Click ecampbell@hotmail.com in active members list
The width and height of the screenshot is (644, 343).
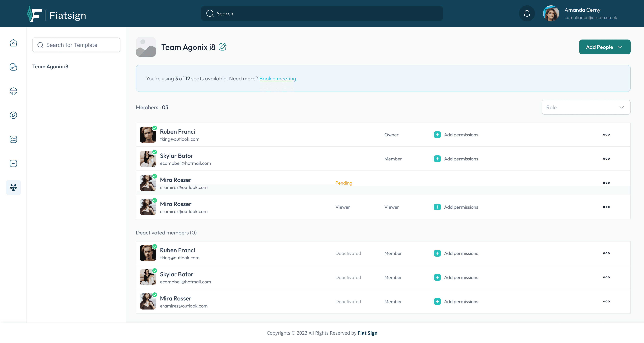tap(185, 163)
